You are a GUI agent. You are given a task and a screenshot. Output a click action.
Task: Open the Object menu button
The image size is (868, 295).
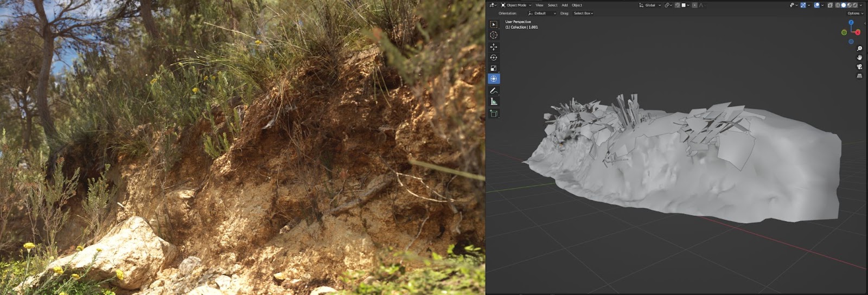pyautogui.click(x=577, y=5)
